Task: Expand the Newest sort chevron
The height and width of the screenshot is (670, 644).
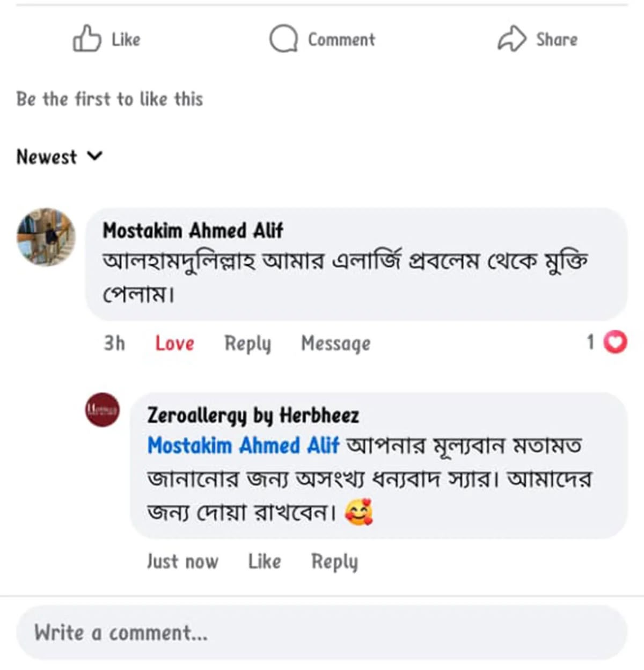Action: (94, 156)
